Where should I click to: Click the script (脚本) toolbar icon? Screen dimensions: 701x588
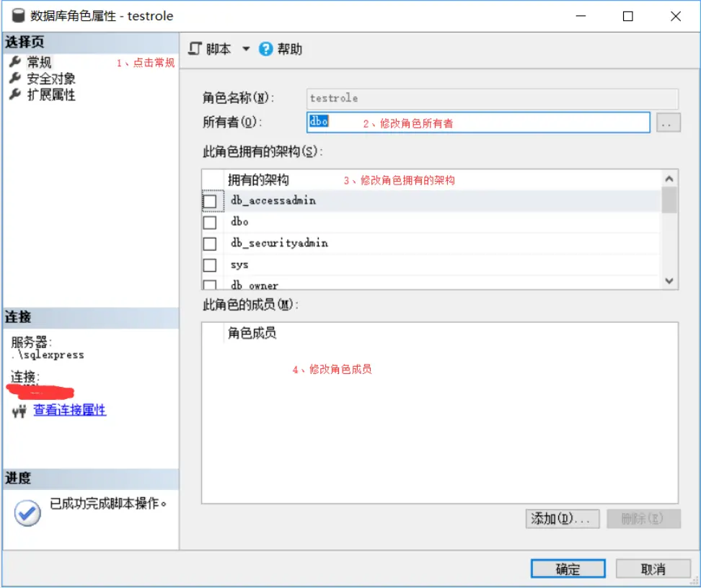[195, 48]
